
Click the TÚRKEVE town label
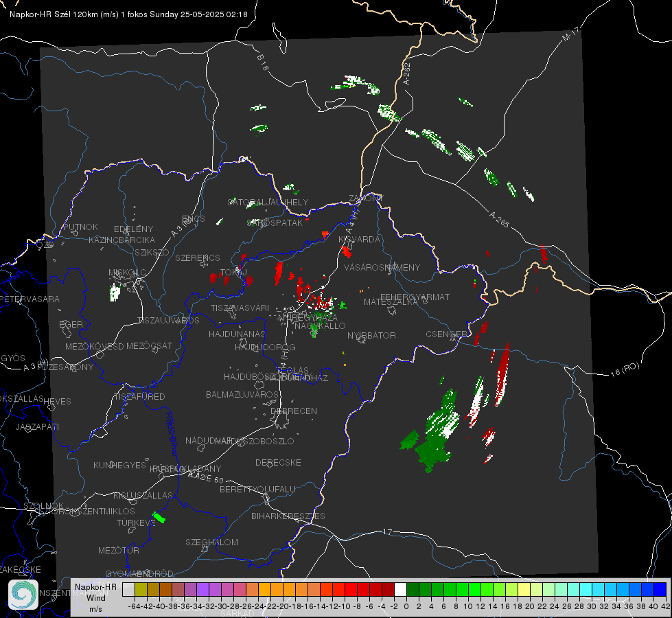pos(137,523)
